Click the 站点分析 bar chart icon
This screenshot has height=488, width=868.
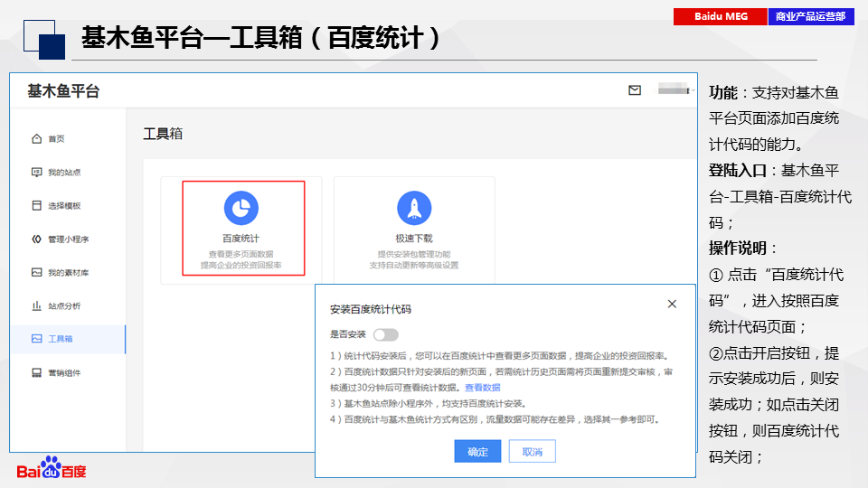point(36,305)
